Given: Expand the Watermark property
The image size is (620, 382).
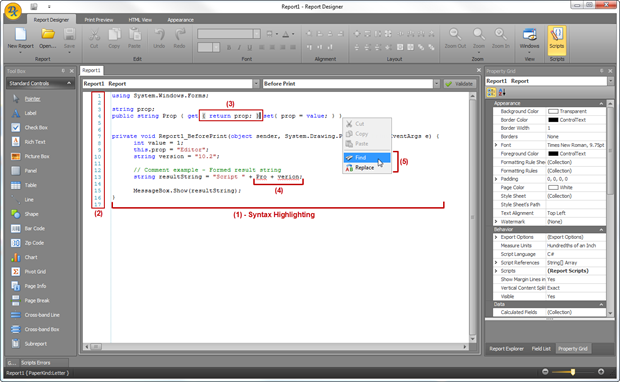Looking at the screenshot, I should coord(496,221).
